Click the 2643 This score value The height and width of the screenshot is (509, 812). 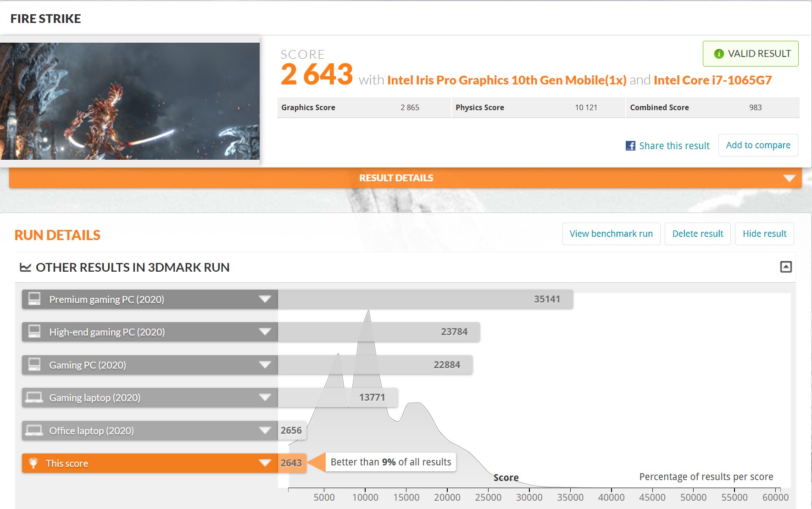(291, 463)
